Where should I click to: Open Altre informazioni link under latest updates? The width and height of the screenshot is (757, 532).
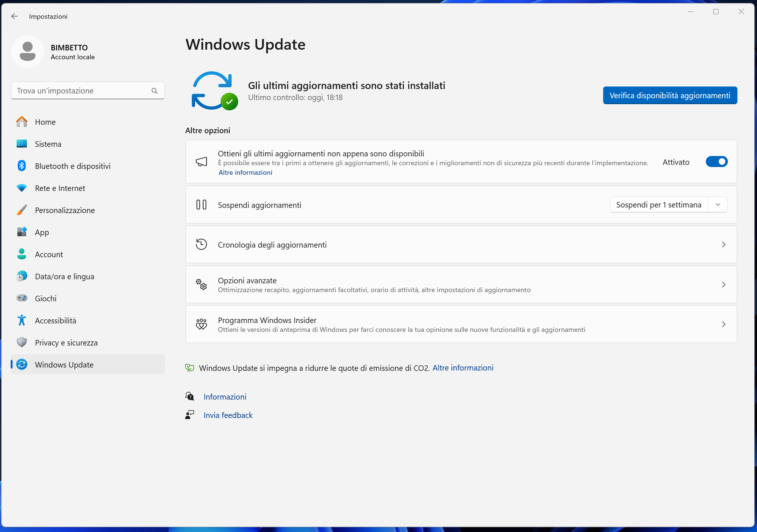click(x=246, y=173)
